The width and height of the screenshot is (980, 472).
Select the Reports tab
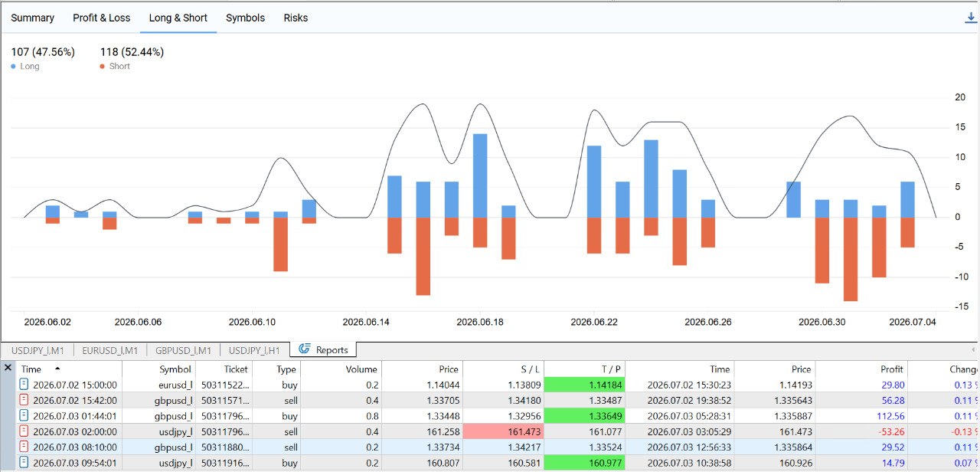[323, 350]
